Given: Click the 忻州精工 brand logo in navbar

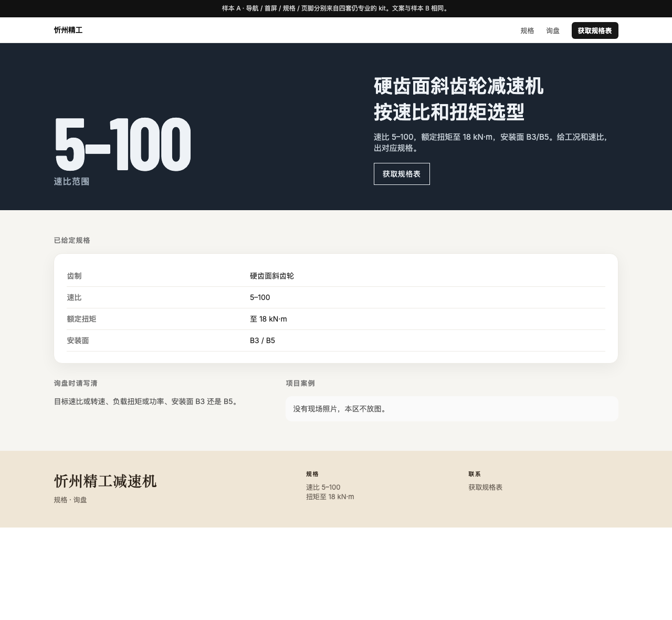Looking at the screenshot, I should point(68,30).
